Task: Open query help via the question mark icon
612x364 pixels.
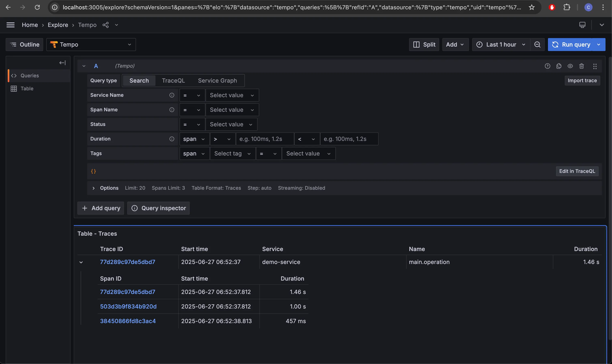Action: (x=548, y=66)
